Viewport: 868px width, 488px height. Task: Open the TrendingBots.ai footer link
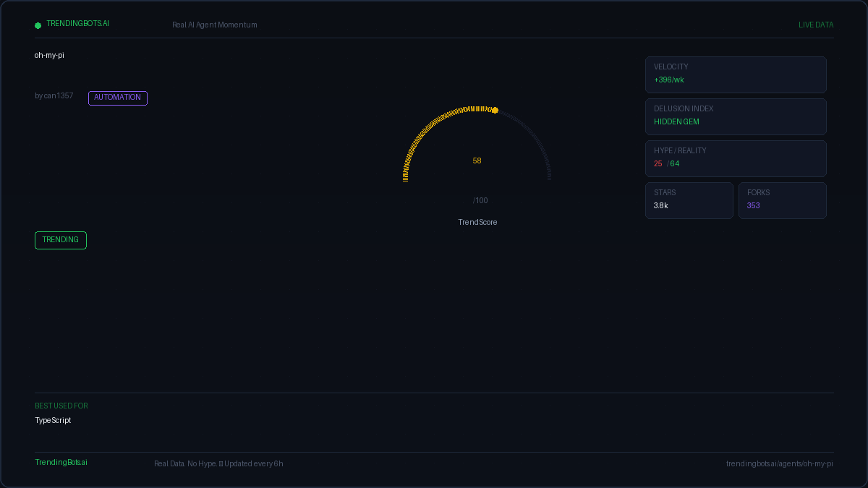[61, 463]
